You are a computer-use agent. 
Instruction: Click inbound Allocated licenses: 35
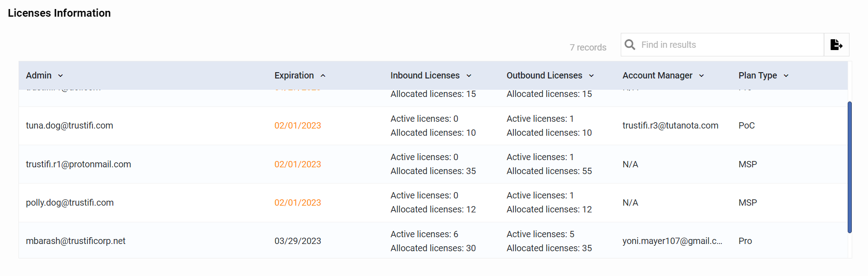tap(433, 171)
